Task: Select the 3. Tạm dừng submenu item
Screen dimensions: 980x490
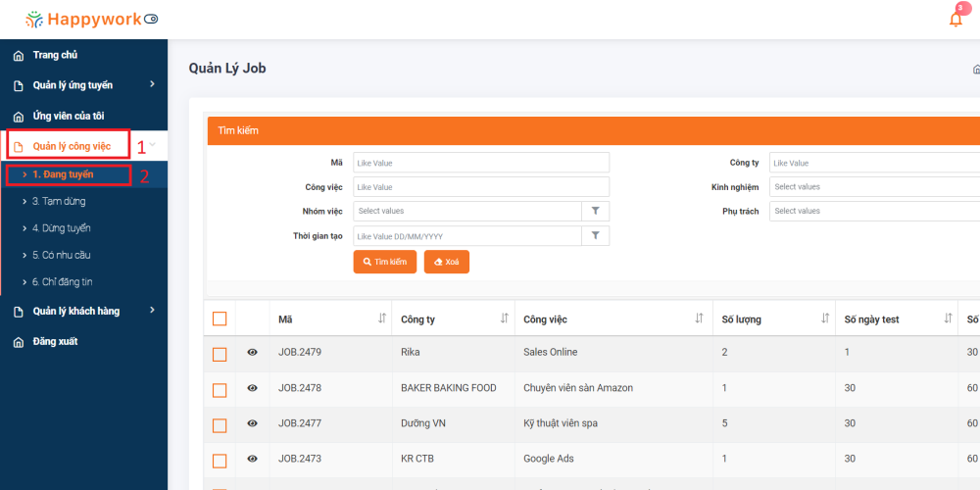Action: tap(59, 201)
